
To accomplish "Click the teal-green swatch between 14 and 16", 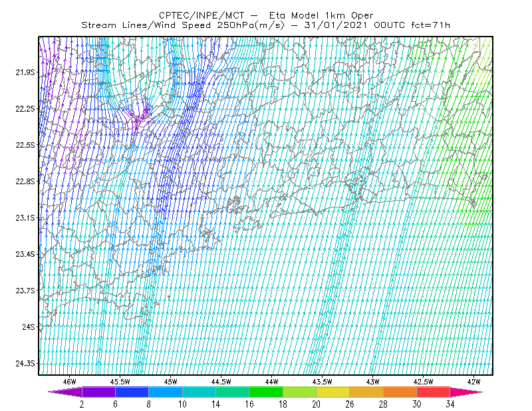I will [232, 392].
